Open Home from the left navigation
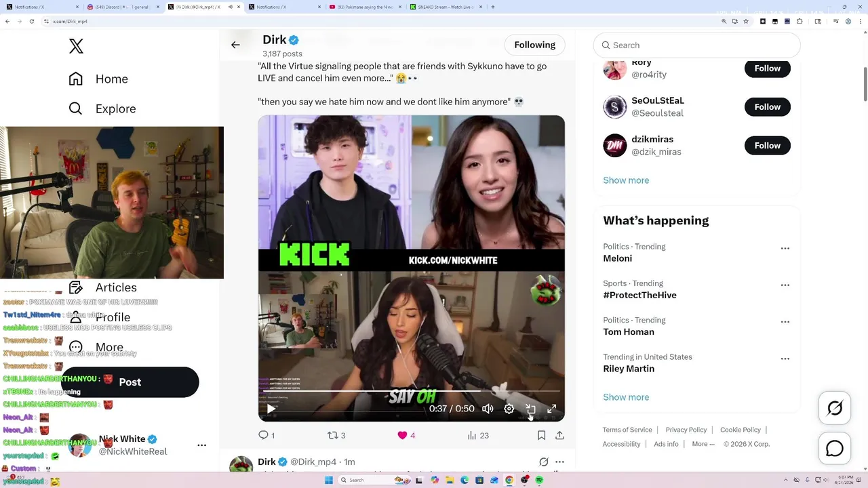The width and height of the screenshot is (868, 488). 98,79
